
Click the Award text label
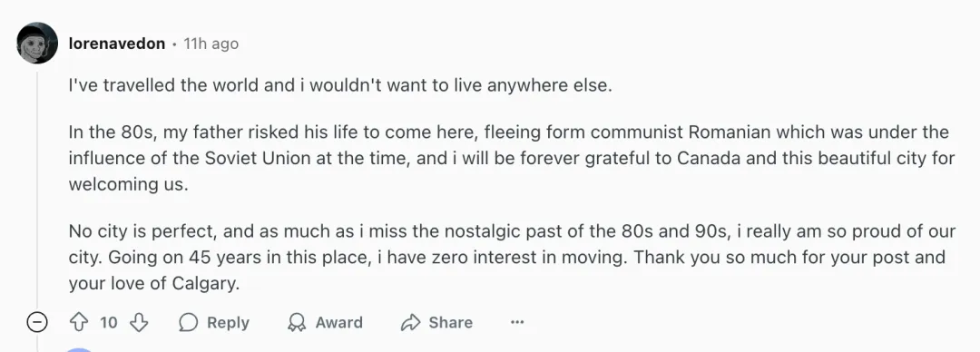coord(338,323)
